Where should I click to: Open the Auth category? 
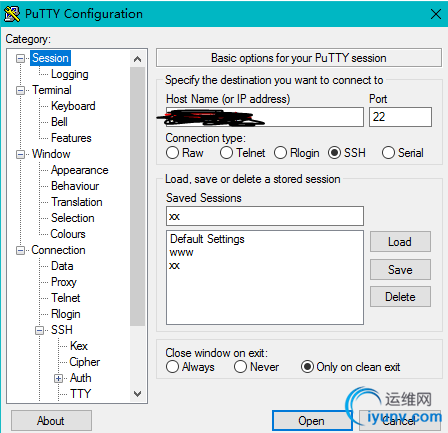point(80,378)
